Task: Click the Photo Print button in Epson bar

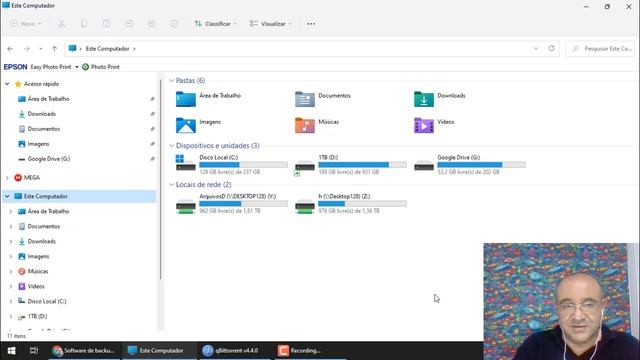Action: (x=101, y=67)
